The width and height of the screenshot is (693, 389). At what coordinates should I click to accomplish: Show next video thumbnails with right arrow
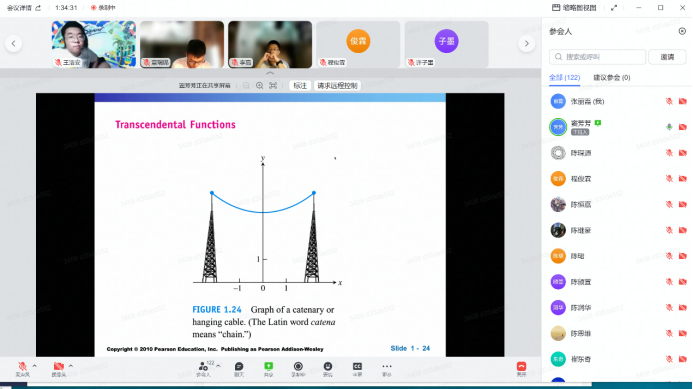(526, 44)
